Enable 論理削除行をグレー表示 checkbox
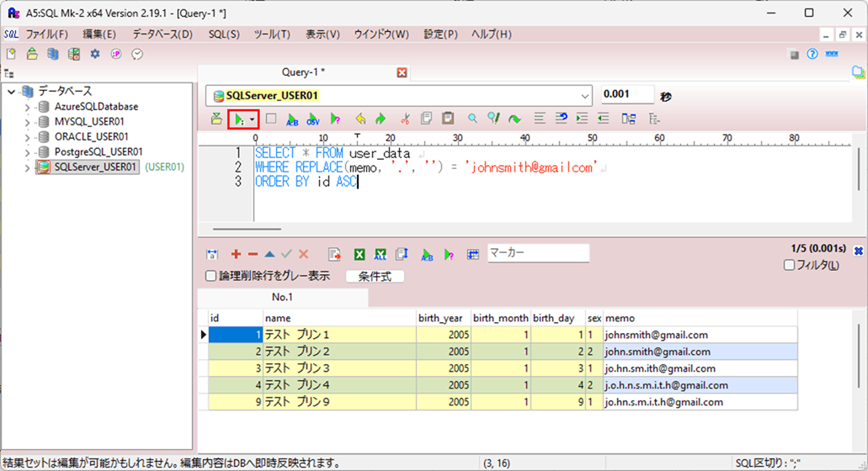This screenshot has height=471, width=868. [211, 276]
